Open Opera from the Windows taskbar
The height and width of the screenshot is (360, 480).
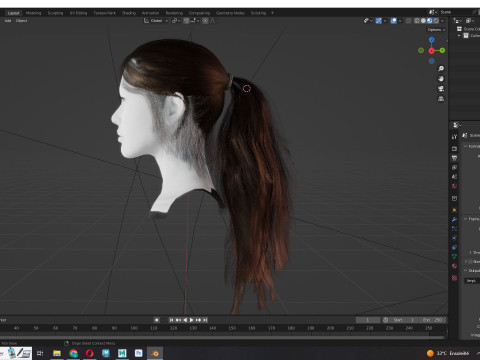pyautogui.click(x=89, y=353)
